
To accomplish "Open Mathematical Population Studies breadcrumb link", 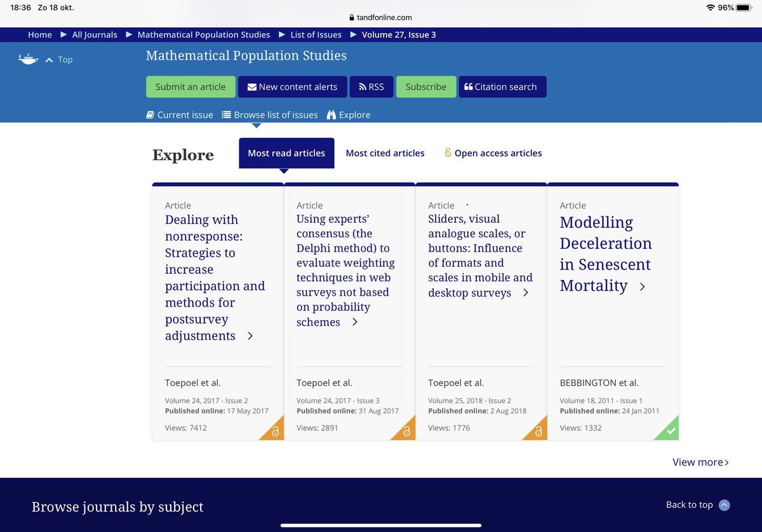I will tap(204, 35).
